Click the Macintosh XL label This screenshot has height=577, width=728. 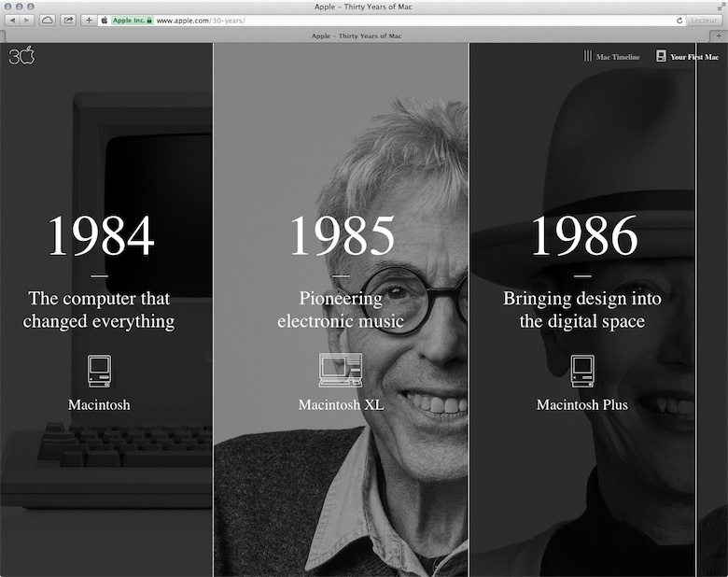tap(341, 405)
